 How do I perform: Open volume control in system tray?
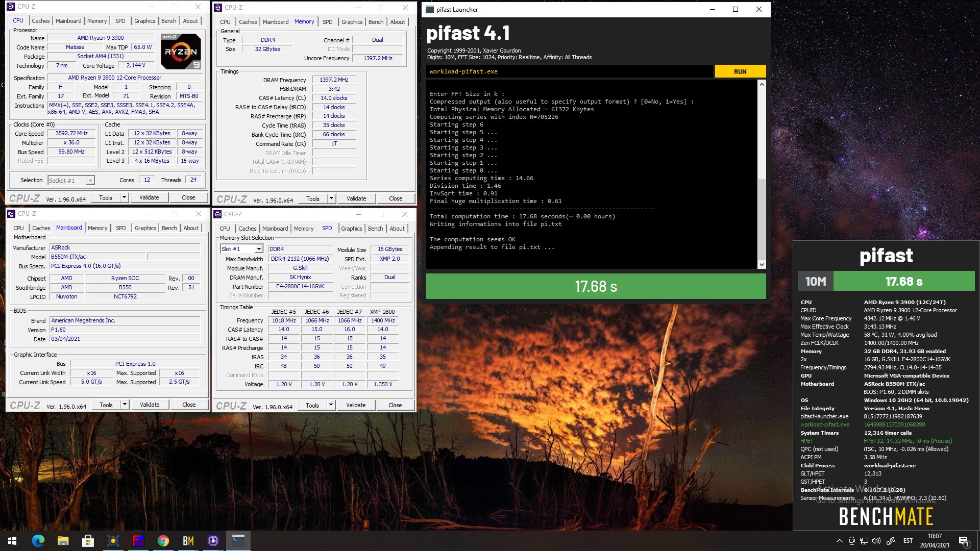coord(876,541)
